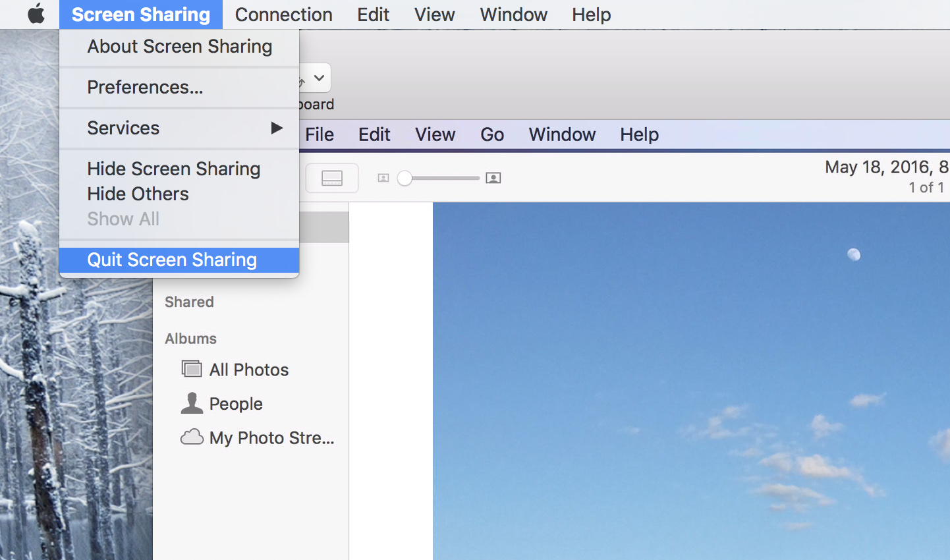Select Shared section in sidebar
Screen dimensions: 950x560
(189, 302)
